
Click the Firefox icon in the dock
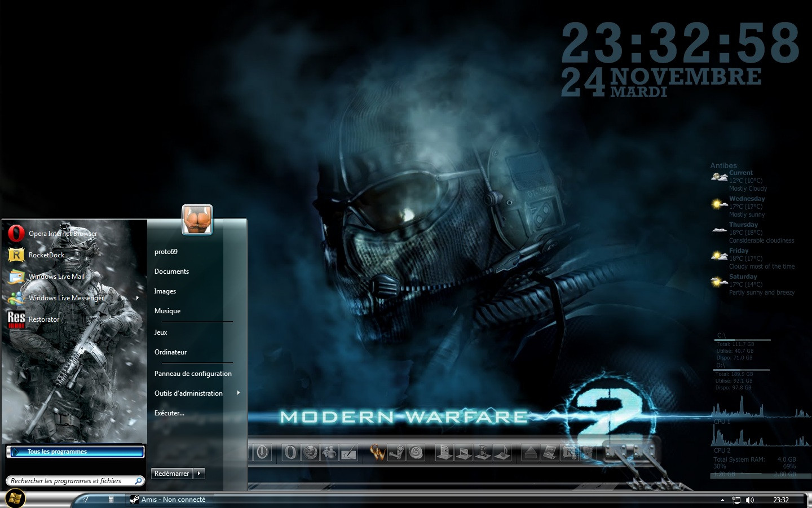[311, 452]
